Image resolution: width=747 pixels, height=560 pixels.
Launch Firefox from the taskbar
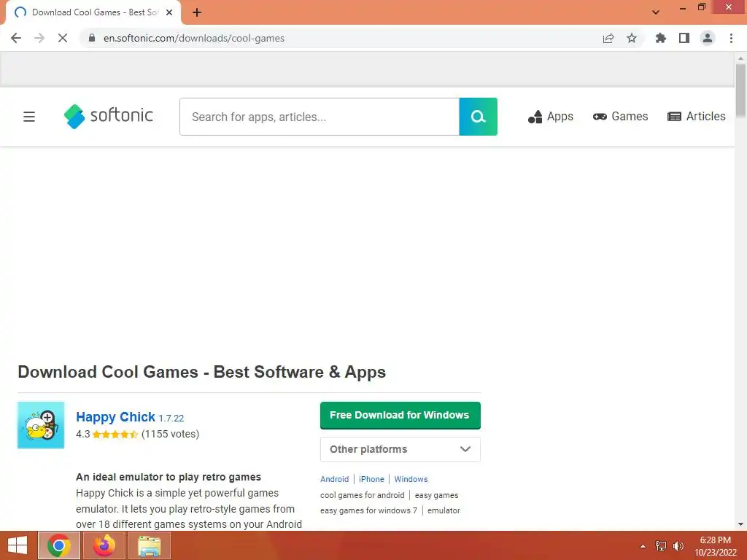(x=104, y=545)
